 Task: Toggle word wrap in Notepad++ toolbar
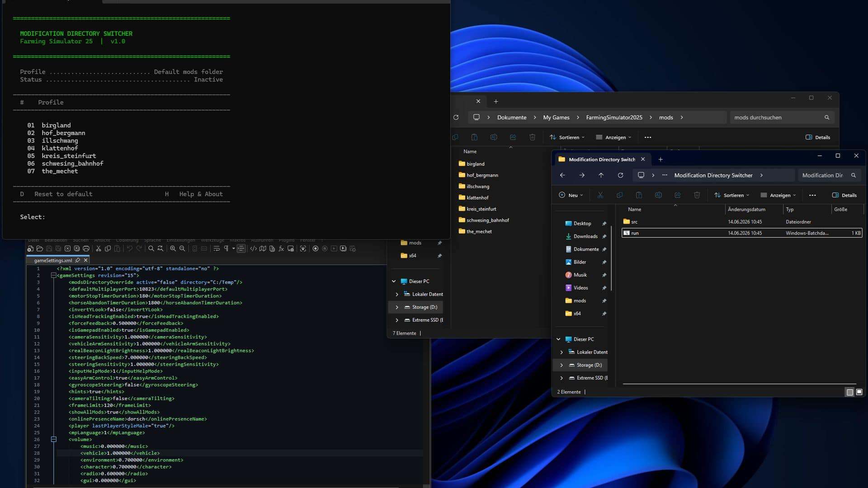[x=217, y=249]
